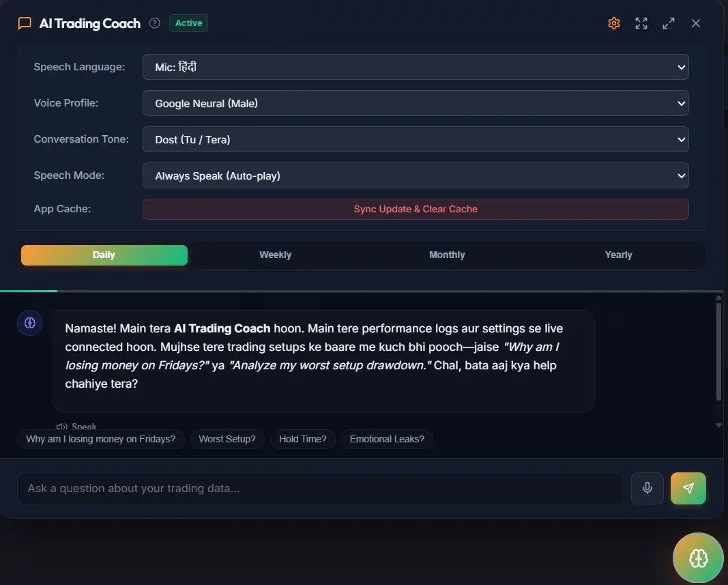Open Speech Language dropdown
This screenshot has height=585, width=728.
point(416,67)
